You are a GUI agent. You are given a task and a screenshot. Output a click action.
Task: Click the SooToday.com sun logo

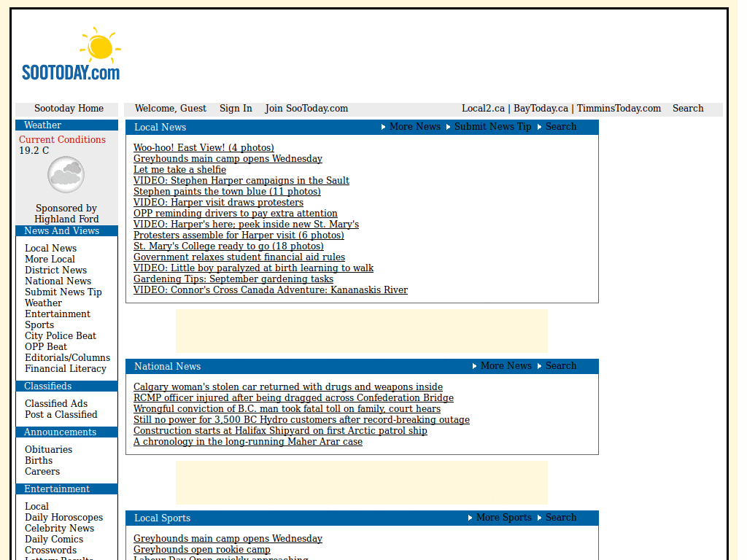(71, 54)
